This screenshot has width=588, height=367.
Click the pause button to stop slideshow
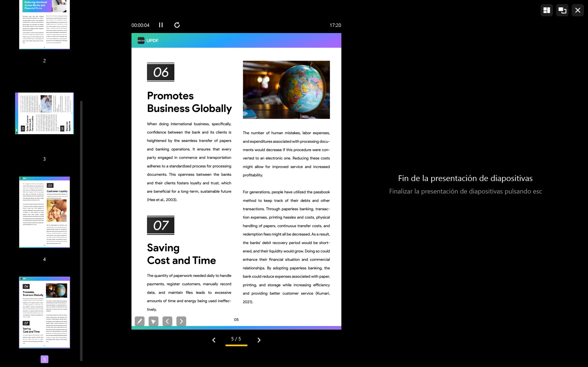(x=161, y=25)
